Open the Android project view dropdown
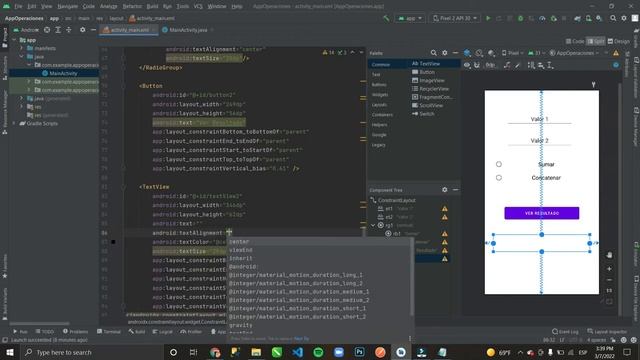This screenshot has width=640, height=360. pyautogui.click(x=26, y=30)
